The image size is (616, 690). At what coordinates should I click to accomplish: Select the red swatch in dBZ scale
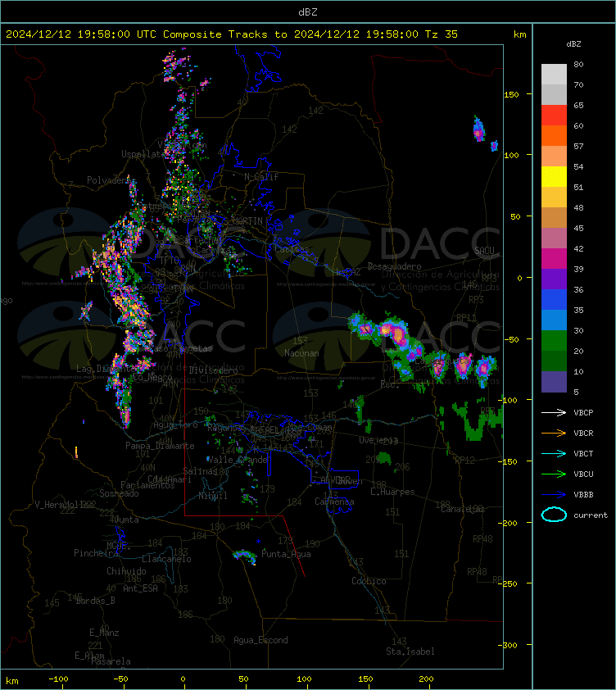point(554,116)
